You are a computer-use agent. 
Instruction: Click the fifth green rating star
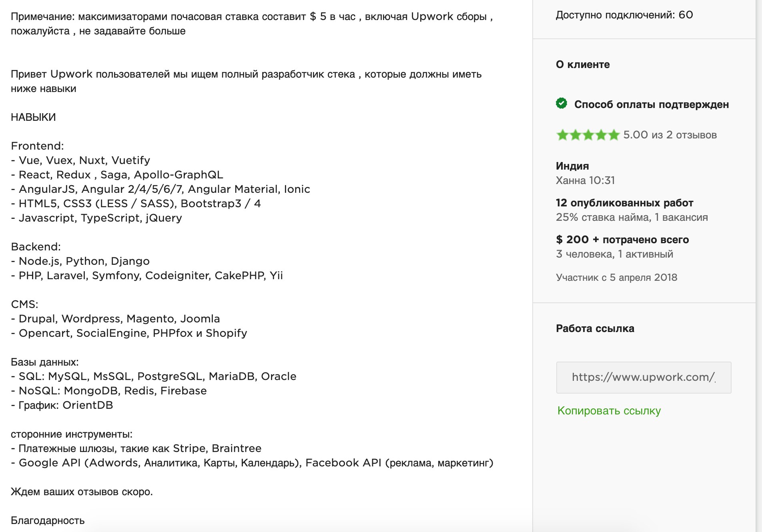(x=614, y=135)
